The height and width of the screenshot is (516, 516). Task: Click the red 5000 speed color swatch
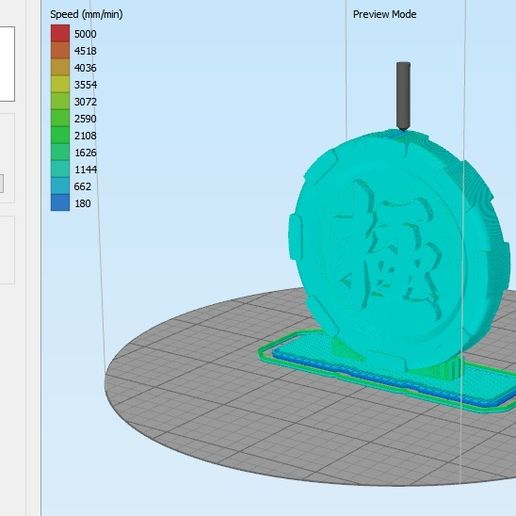pos(60,33)
